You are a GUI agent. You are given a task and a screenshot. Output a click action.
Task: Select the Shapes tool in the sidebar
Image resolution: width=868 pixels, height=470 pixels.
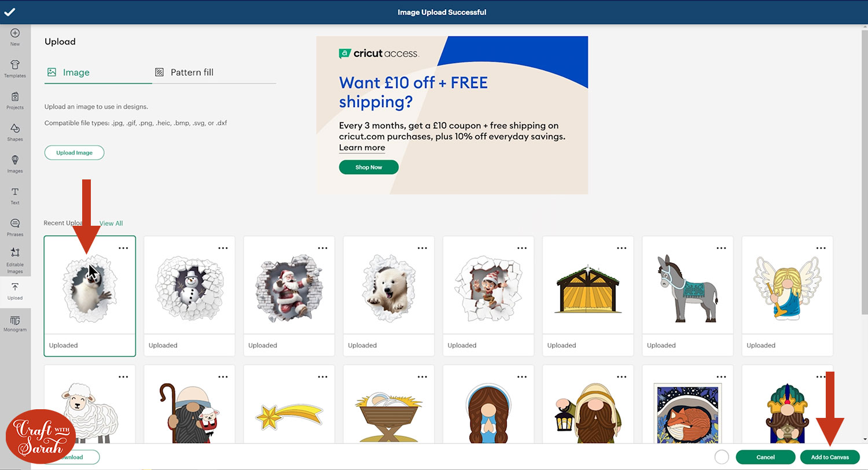pyautogui.click(x=15, y=133)
